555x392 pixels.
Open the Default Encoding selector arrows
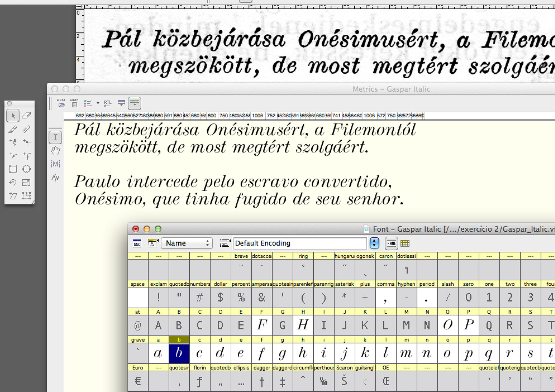click(374, 243)
